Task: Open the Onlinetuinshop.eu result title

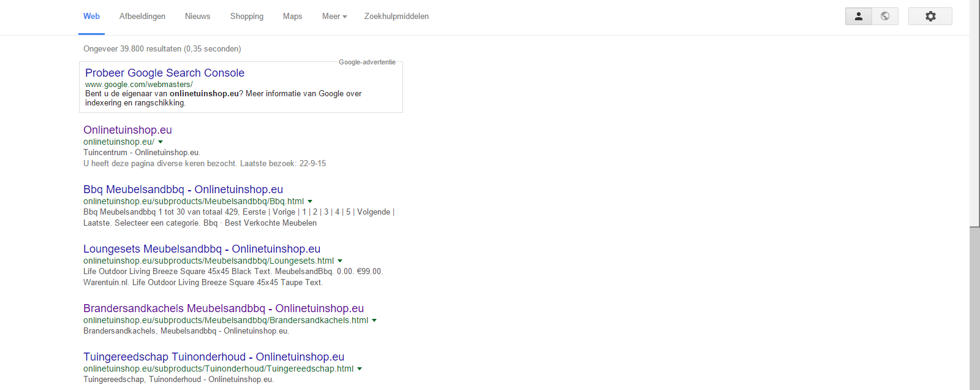Action: 127,130
